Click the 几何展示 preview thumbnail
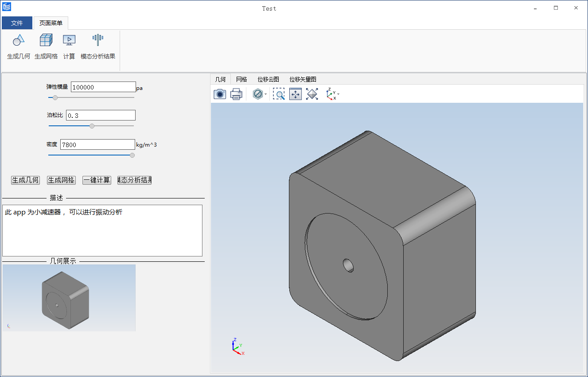This screenshot has height=377, width=588. point(69,298)
